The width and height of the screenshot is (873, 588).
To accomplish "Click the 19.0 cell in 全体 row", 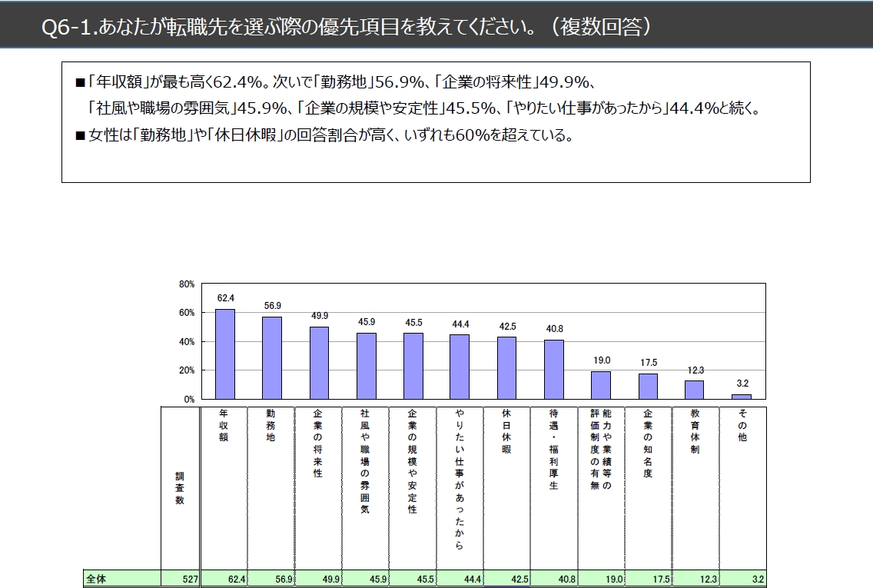I will [x=601, y=579].
